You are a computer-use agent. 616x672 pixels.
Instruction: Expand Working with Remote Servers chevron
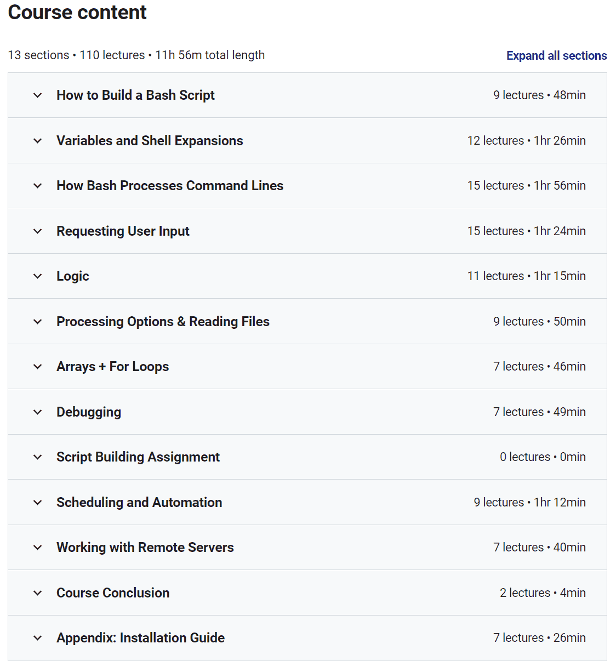click(x=37, y=548)
